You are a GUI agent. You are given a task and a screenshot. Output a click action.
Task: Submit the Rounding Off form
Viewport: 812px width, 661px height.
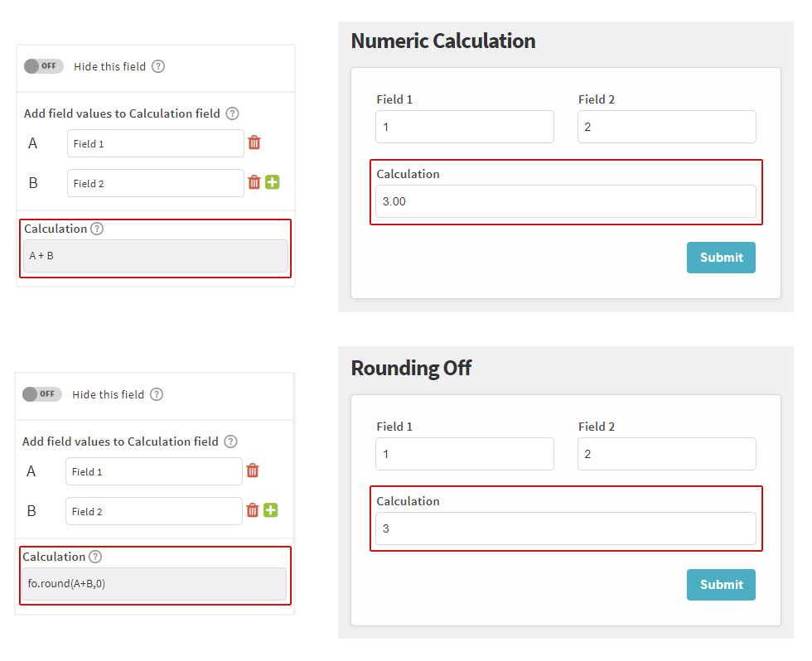(721, 585)
